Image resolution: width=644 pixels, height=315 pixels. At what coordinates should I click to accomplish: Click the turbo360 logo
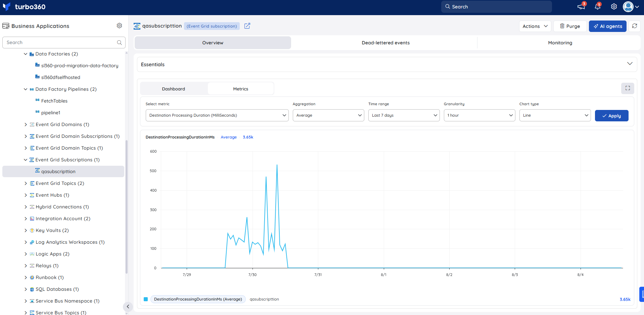24,7
